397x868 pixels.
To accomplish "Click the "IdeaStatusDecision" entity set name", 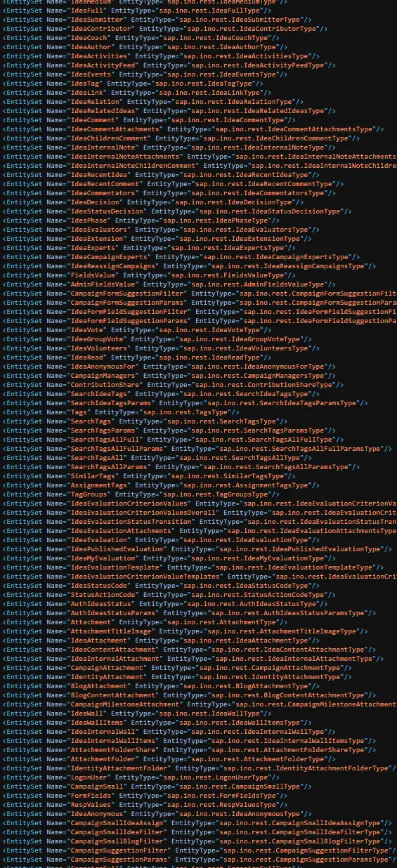I will (108, 211).
